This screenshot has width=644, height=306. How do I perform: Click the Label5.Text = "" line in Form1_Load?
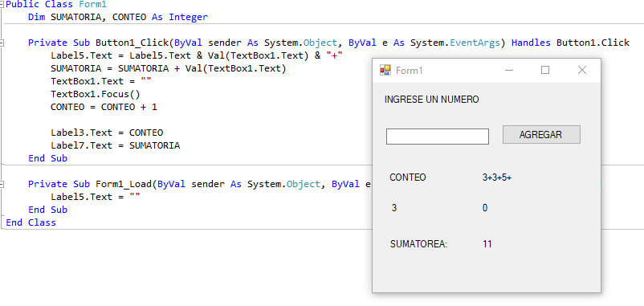pyautogui.click(x=96, y=197)
